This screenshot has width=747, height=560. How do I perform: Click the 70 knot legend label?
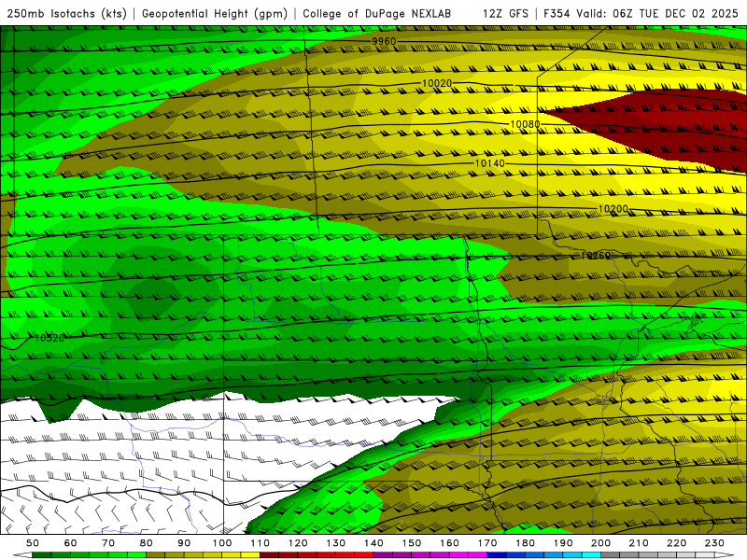[x=108, y=543]
